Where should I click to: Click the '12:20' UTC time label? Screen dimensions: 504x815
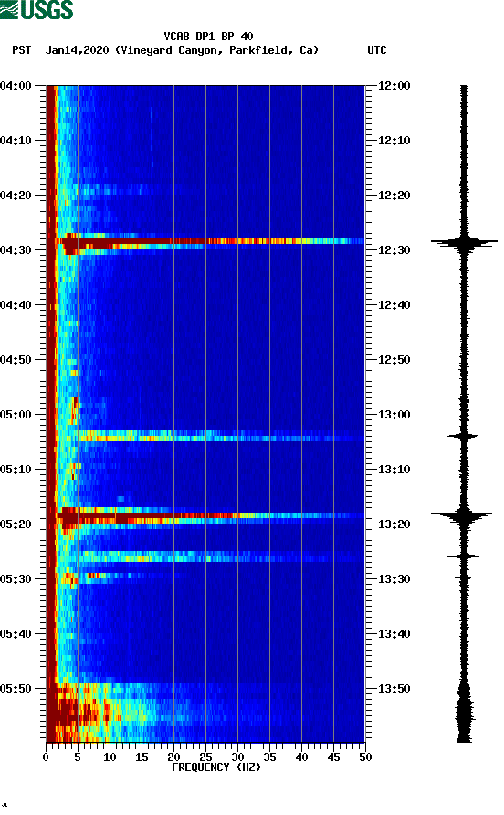pyautogui.click(x=394, y=196)
